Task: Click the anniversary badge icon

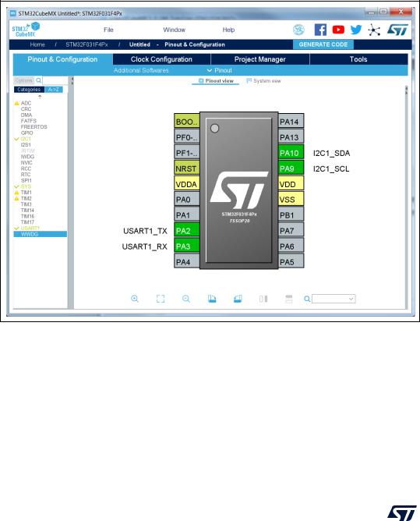Action: click(298, 30)
